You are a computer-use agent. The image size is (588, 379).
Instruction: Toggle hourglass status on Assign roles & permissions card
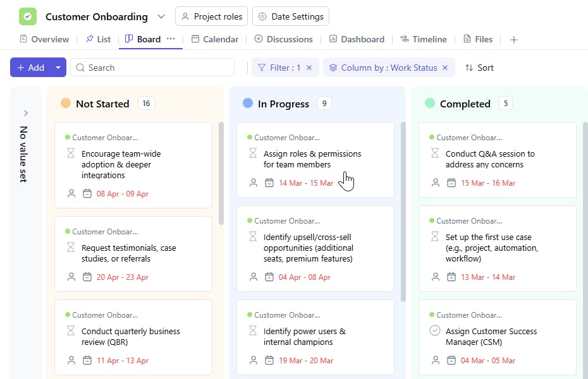[x=253, y=153]
